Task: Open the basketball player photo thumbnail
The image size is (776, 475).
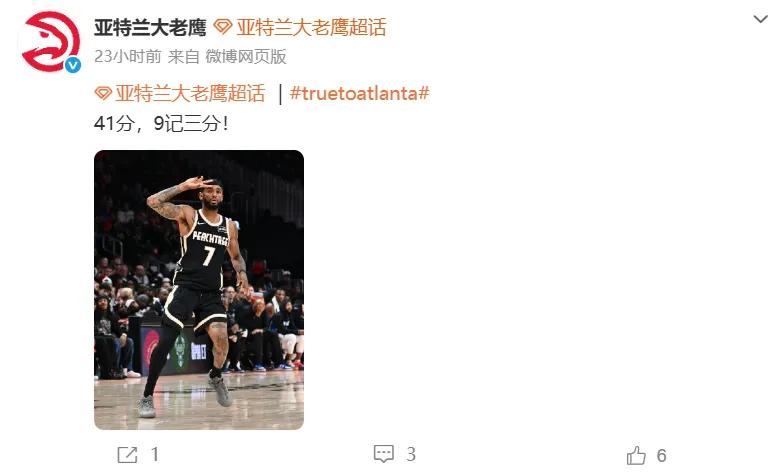Action: coord(199,290)
